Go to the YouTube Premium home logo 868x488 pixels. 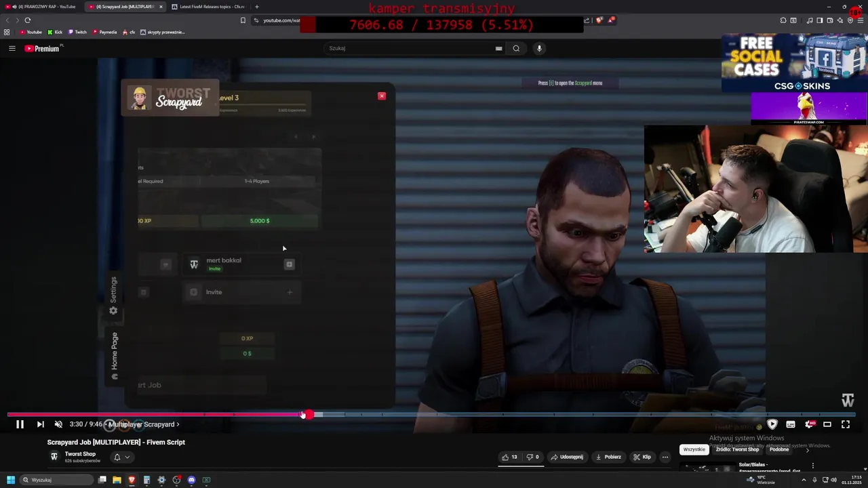tap(43, 48)
